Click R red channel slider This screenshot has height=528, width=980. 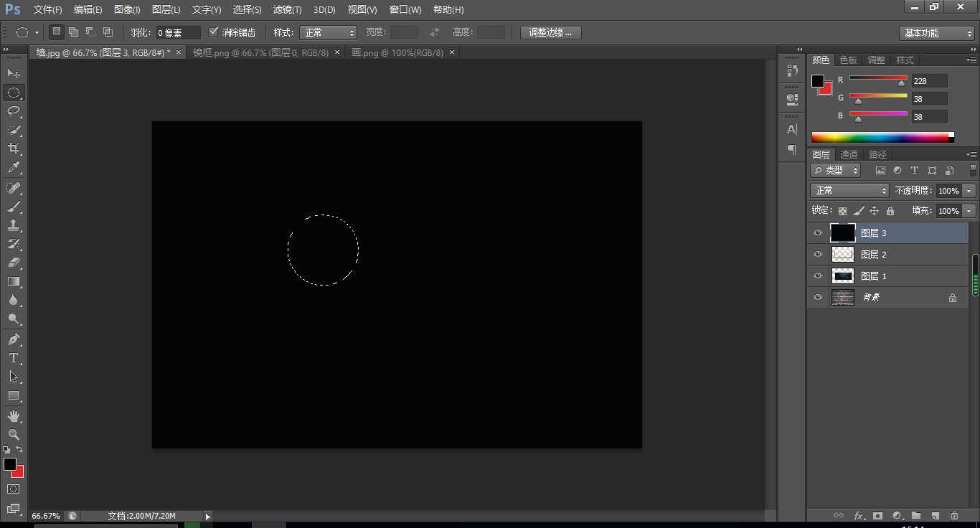(x=878, y=78)
